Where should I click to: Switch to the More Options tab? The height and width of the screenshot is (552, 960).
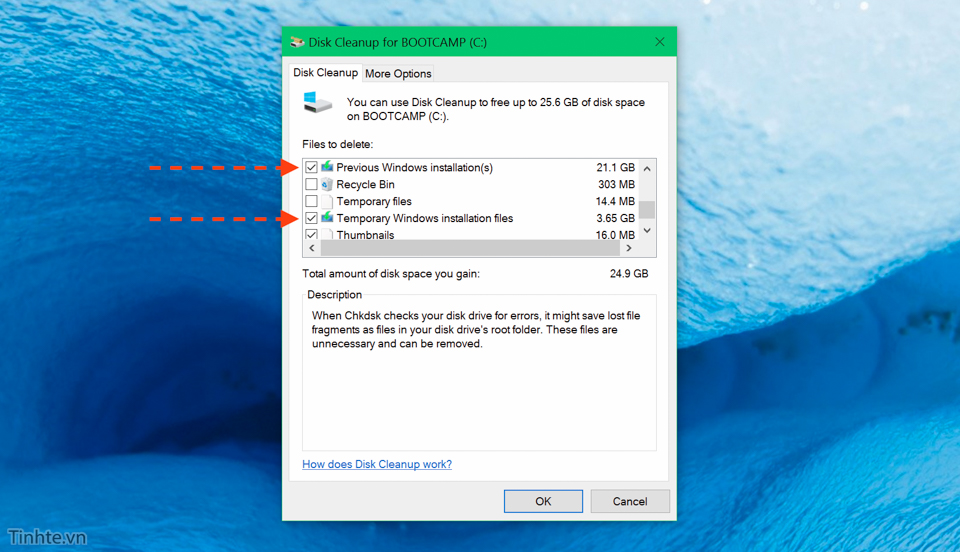tap(398, 73)
